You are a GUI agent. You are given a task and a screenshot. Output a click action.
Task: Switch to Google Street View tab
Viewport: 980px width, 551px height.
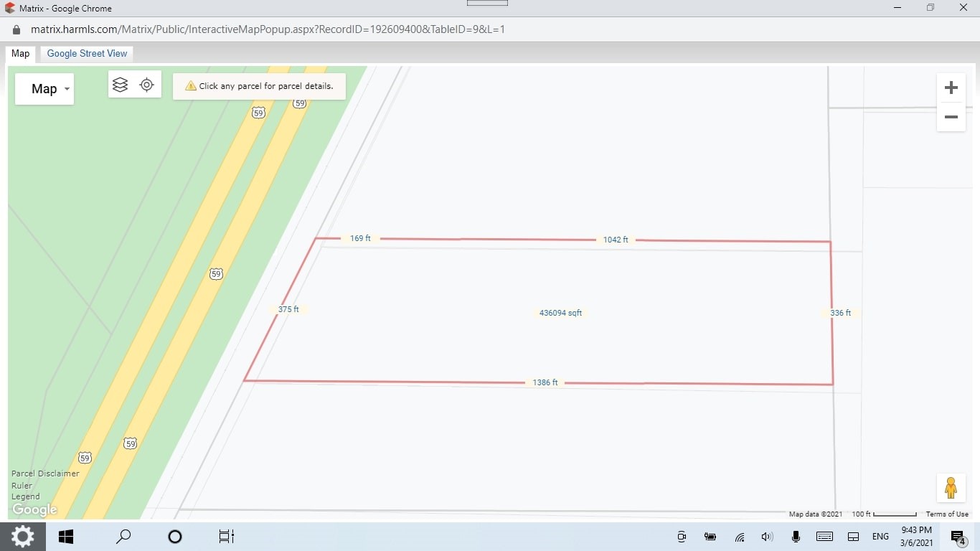pyautogui.click(x=87, y=54)
